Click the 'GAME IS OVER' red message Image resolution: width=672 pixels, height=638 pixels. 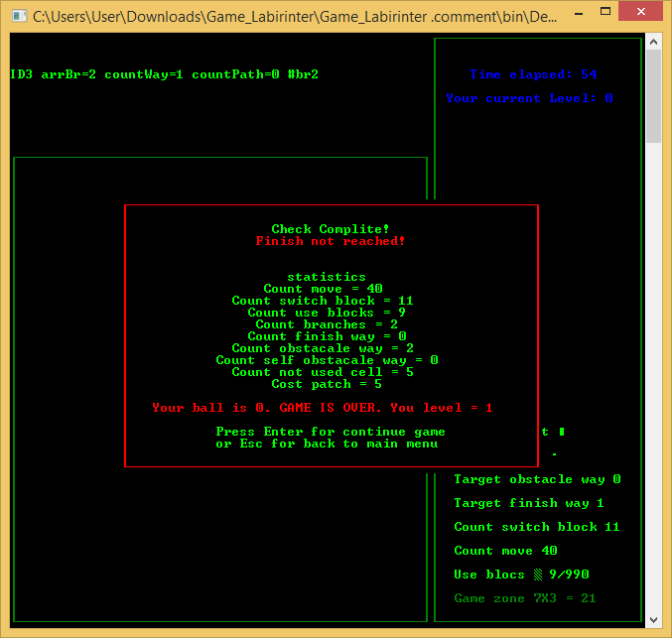[x=323, y=408]
